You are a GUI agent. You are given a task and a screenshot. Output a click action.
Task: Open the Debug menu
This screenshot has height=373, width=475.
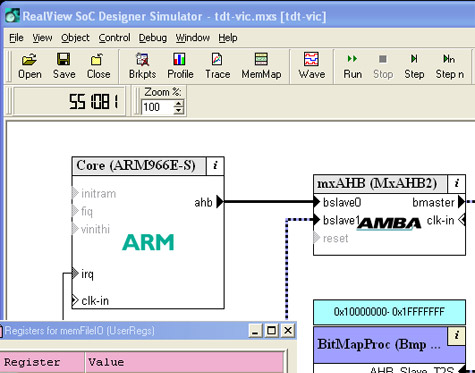click(x=153, y=38)
